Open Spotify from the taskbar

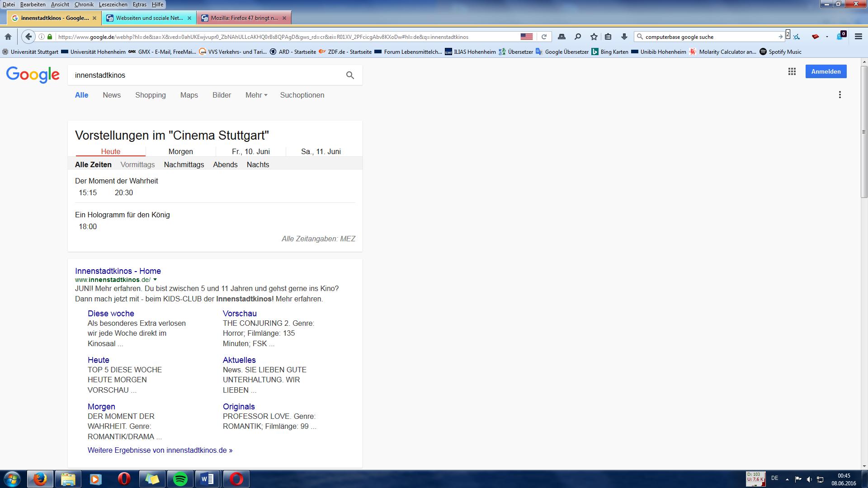click(x=180, y=479)
